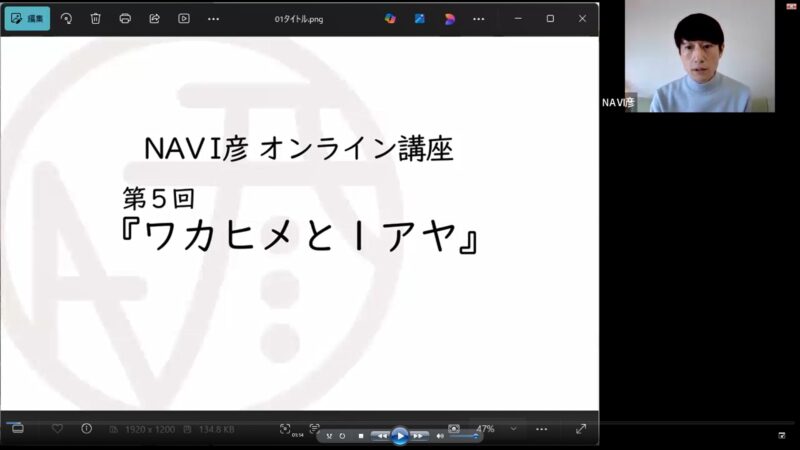Toggle repeat in the media controls
The image size is (800, 450).
click(342, 436)
